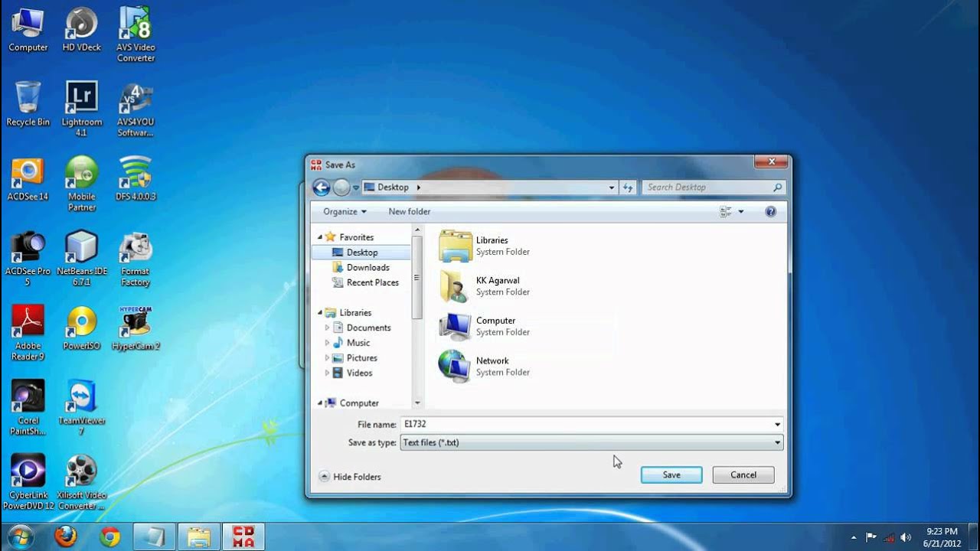980x551 pixels.
Task: Open the Action Center flag icon
Action: click(x=871, y=537)
